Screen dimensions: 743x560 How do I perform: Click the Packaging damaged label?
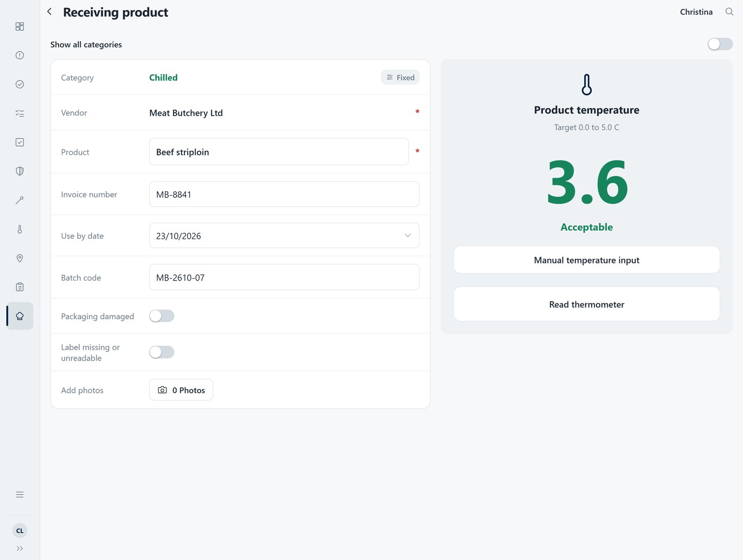point(98,317)
